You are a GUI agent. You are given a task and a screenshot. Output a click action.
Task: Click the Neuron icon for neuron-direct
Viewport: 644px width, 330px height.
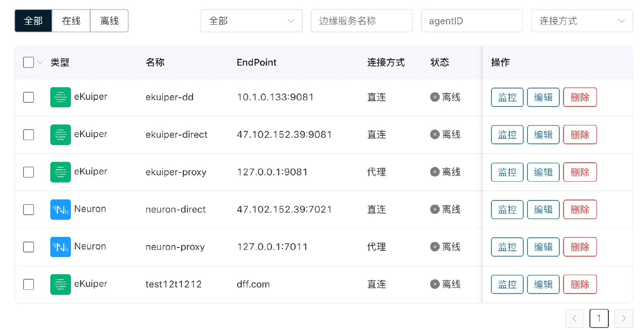(x=60, y=209)
